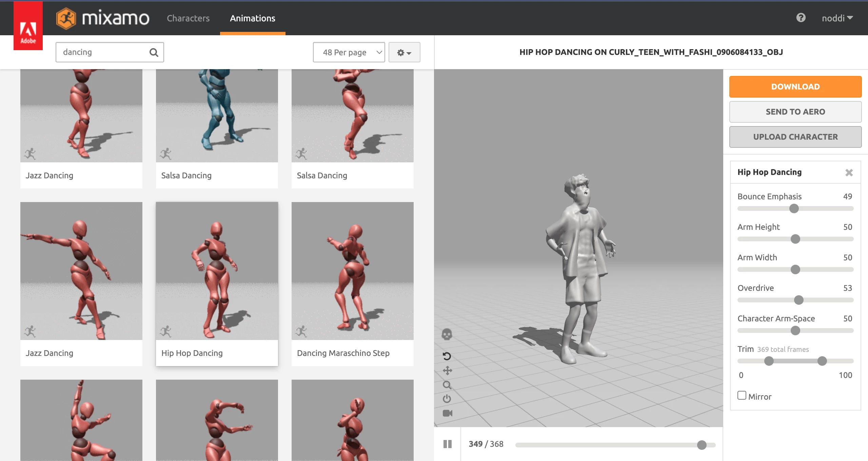Open the 48 Per page dropdown

[349, 52]
